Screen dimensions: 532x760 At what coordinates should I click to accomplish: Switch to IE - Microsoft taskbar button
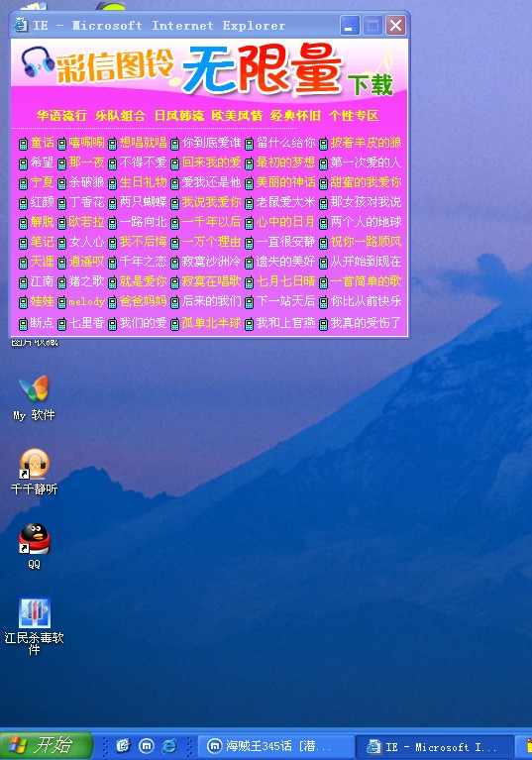point(435,746)
